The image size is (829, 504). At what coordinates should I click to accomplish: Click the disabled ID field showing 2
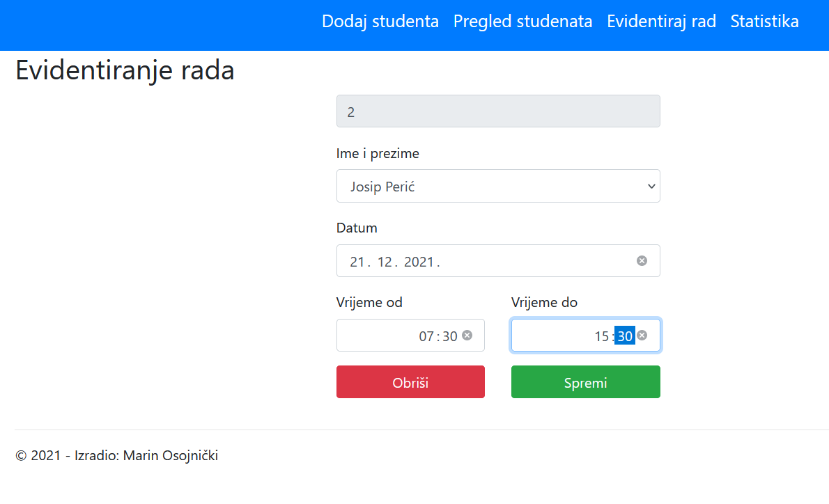[x=498, y=111]
